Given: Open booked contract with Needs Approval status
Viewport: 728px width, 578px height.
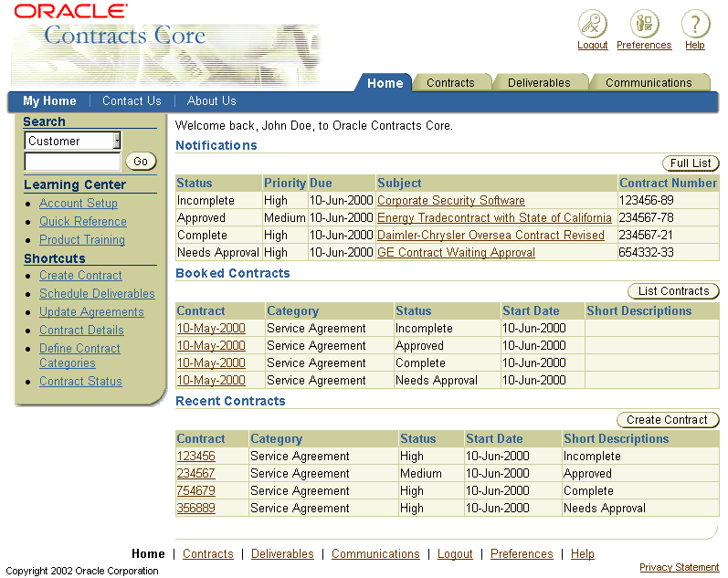Looking at the screenshot, I should (211, 380).
